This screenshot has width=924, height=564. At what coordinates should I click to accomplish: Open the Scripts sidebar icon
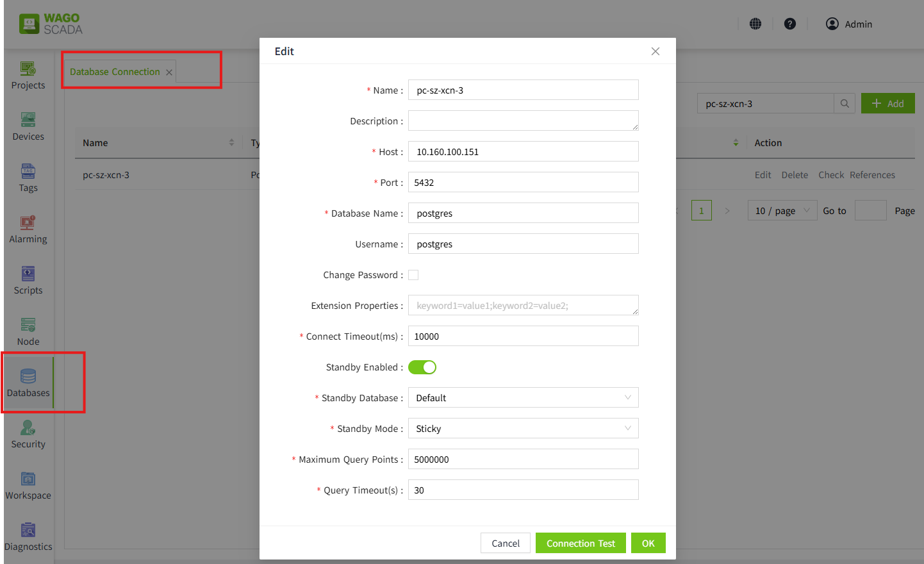[28, 274]
